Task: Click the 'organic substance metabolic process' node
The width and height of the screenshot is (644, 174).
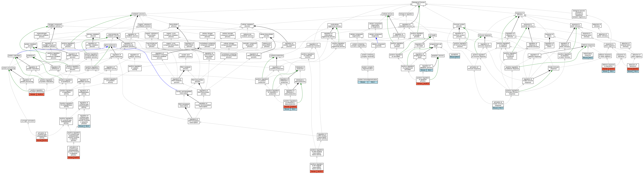Action: tap(144, 26)
